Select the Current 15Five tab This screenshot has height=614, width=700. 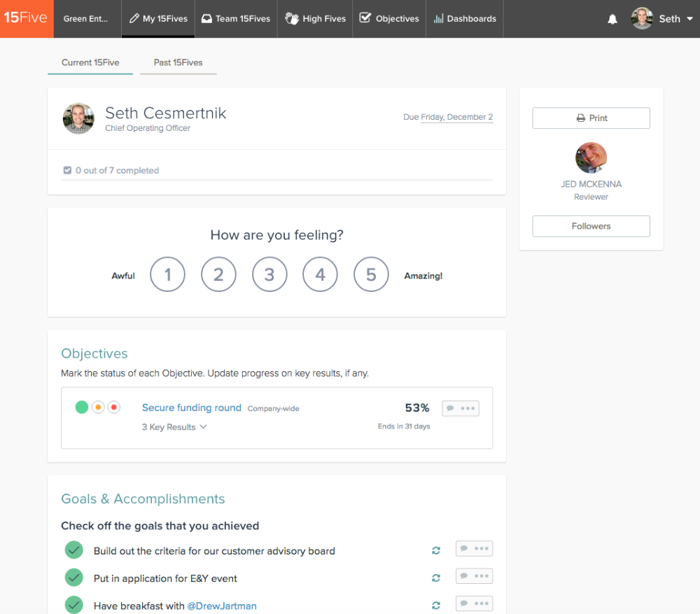coord(90,62)
